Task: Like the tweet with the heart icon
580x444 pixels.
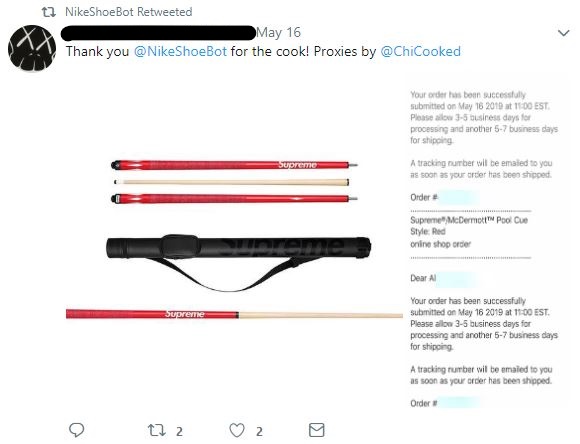Action: [237, 430]
